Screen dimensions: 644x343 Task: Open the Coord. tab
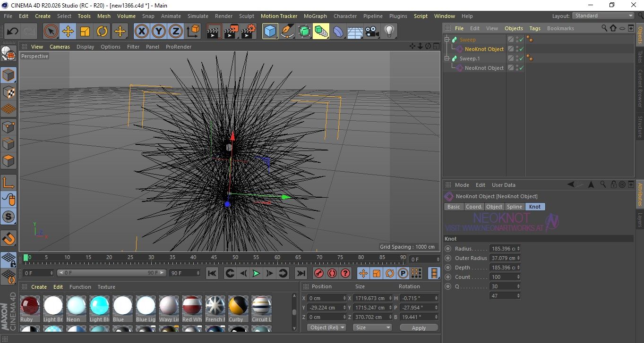tap(474, 207)
